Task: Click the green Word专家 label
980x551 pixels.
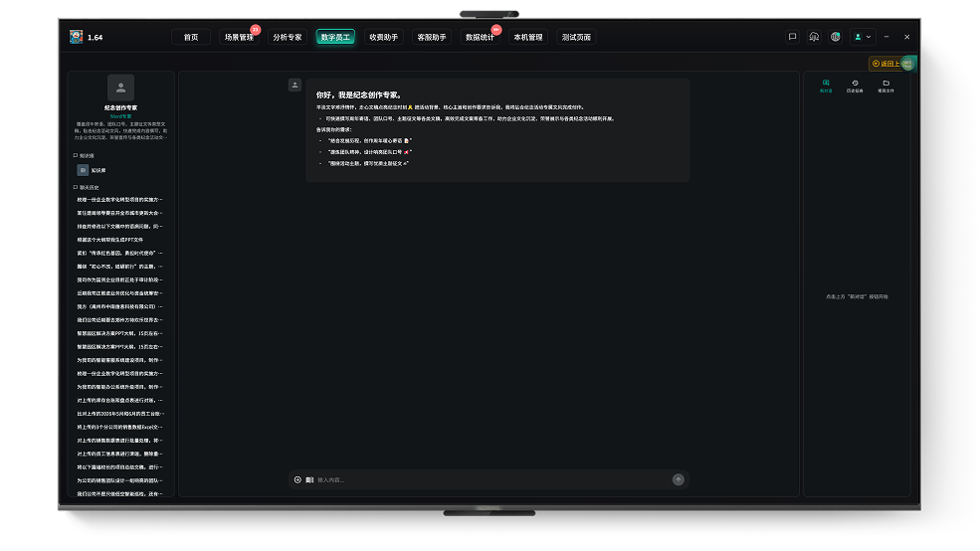Action: [120, 116]
